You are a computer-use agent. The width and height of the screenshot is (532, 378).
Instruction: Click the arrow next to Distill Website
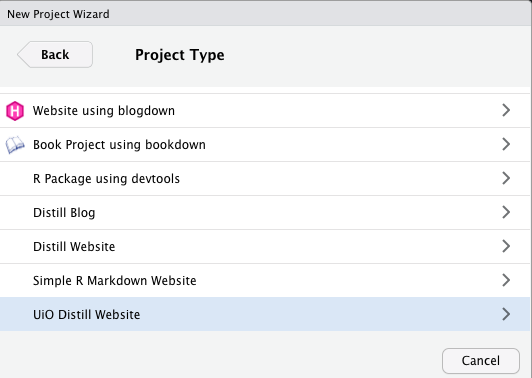point(506,246)
